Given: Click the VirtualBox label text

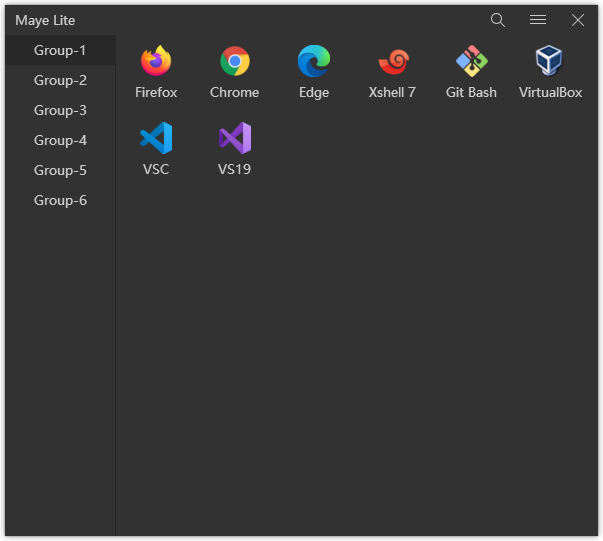Looking at the screenshot, I should (550, 92).
